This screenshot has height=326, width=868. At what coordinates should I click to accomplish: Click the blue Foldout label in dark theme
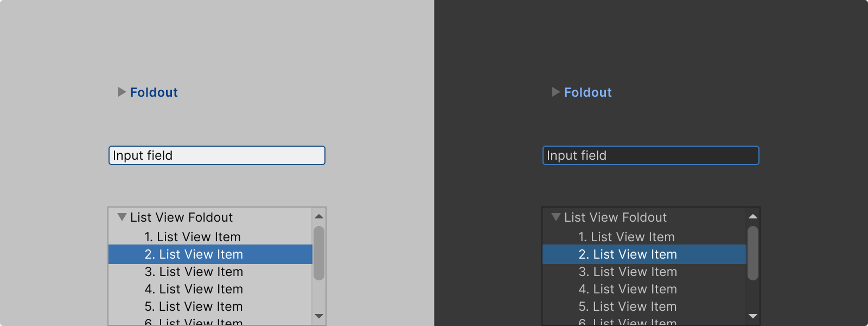(588, 92)
